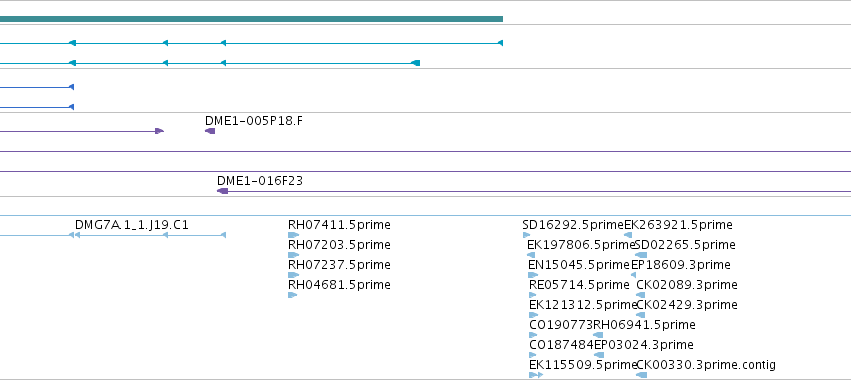851x380 pixels.
Task: Click the RH04681.5prime arrow marker
Action: (x=293, y=295)
